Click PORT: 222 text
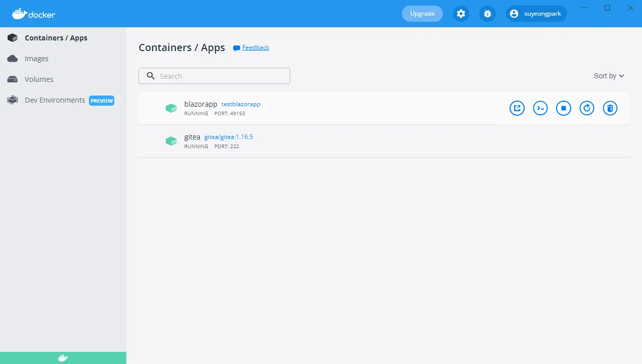This screenshot has height=364, width=642. point(226,147)
